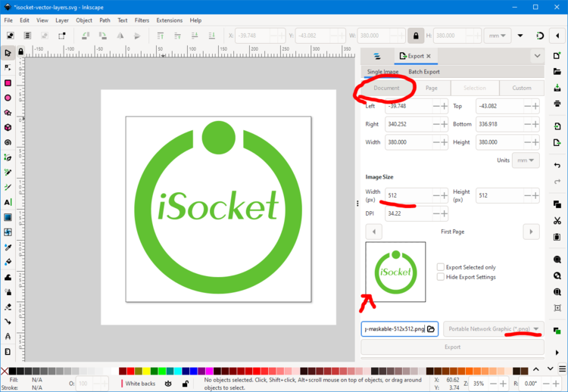Toggle the width-height ratio lock
The image size is (568, 392).
click(x=416, y=36)
